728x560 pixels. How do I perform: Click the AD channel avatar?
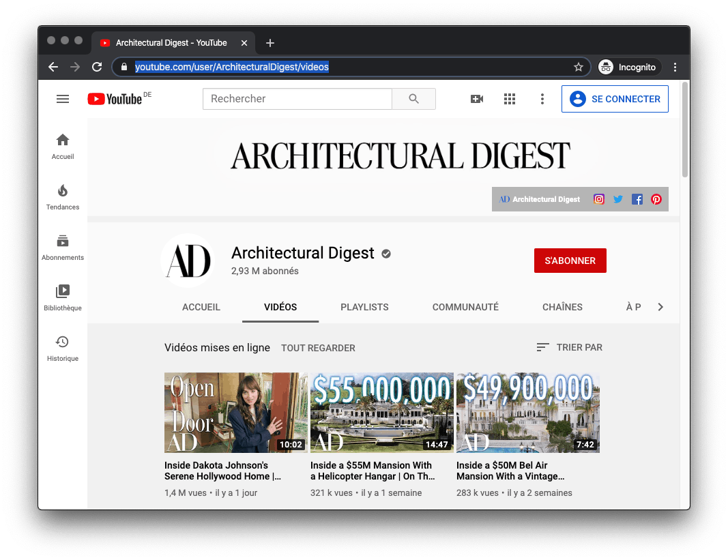pos(188,261)
